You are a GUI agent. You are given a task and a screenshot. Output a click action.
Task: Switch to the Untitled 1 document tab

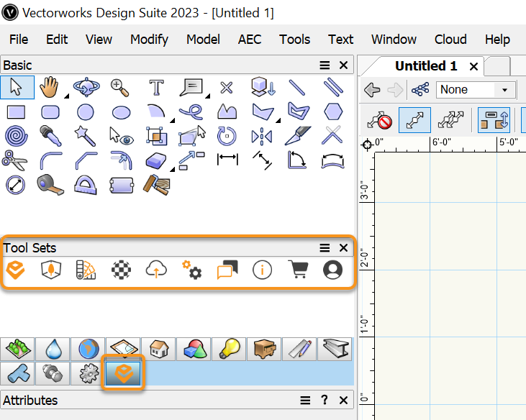(x=426, y=66)
